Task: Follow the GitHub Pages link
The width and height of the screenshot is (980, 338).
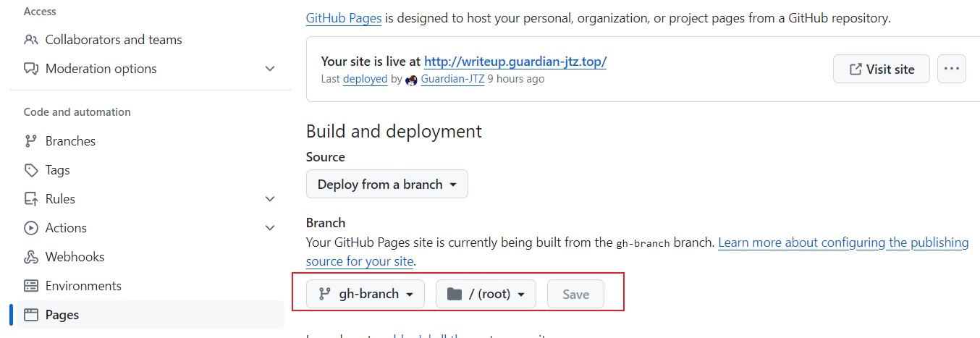Action: pyautogui.click(x=344, y=18)
